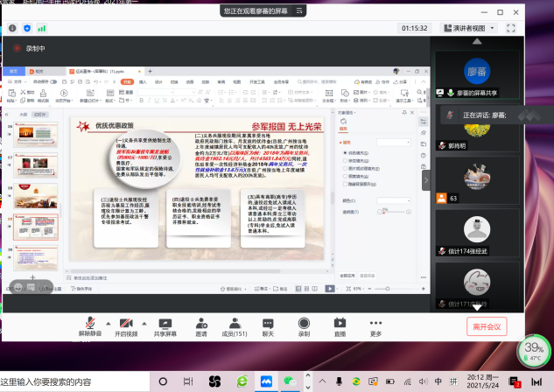The width and height of the screenshot is (554, 392).
Task: Open the live streaming option
Action: (x=340, y=322)
